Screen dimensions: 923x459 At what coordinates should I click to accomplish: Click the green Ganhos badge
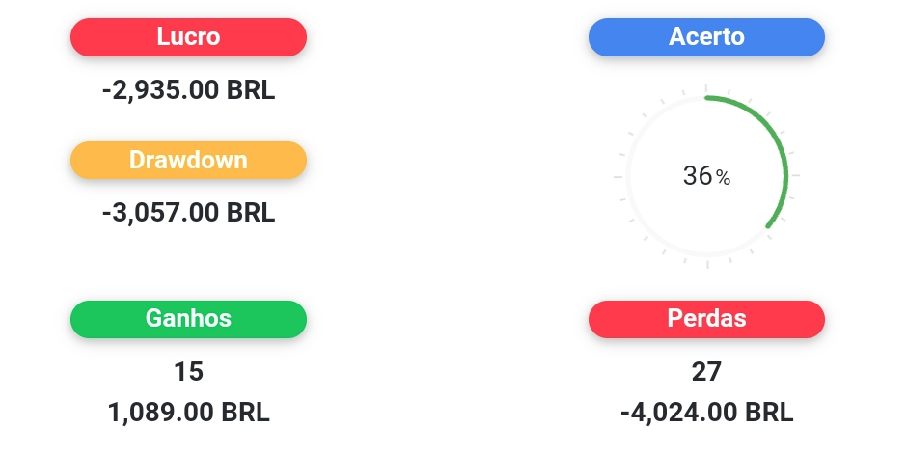pos(188,319)
